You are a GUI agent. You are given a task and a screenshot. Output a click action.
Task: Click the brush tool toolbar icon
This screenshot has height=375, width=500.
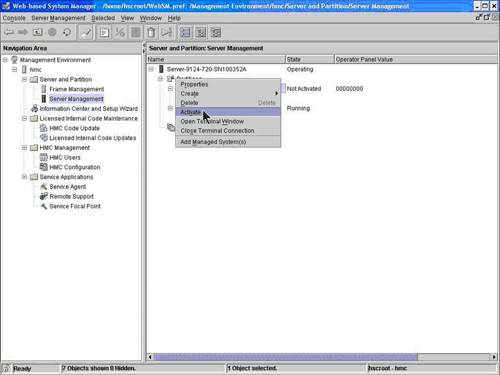pos(86,33)
